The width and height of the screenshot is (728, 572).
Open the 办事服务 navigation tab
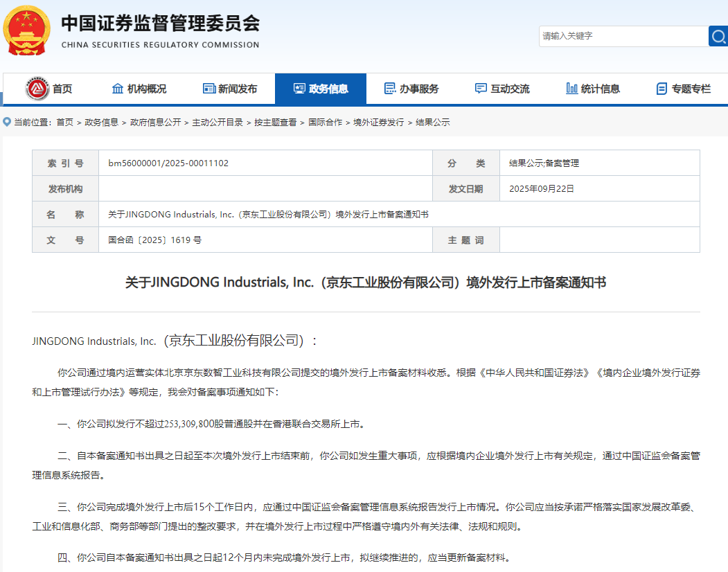pyautogui.click(x=419, y=89)
